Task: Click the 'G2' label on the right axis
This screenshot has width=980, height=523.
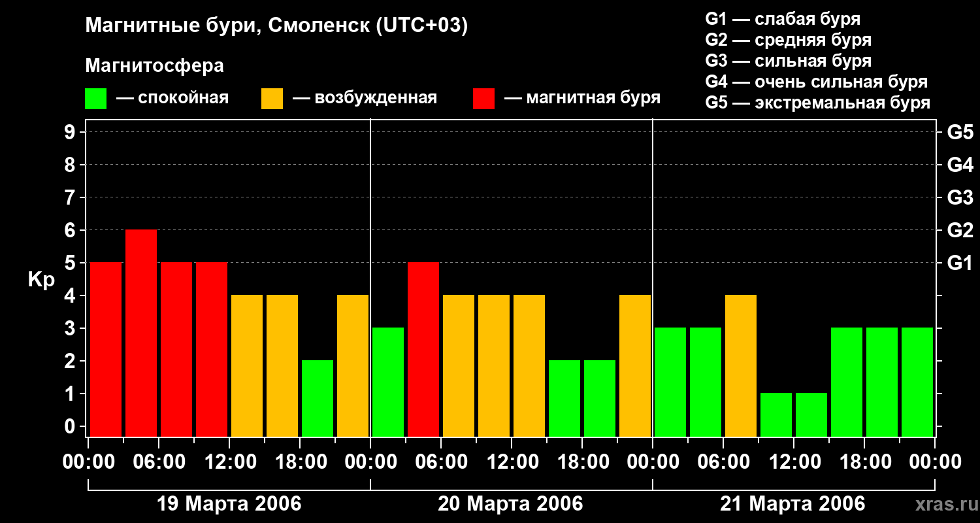Action: [x=960, y=230]
